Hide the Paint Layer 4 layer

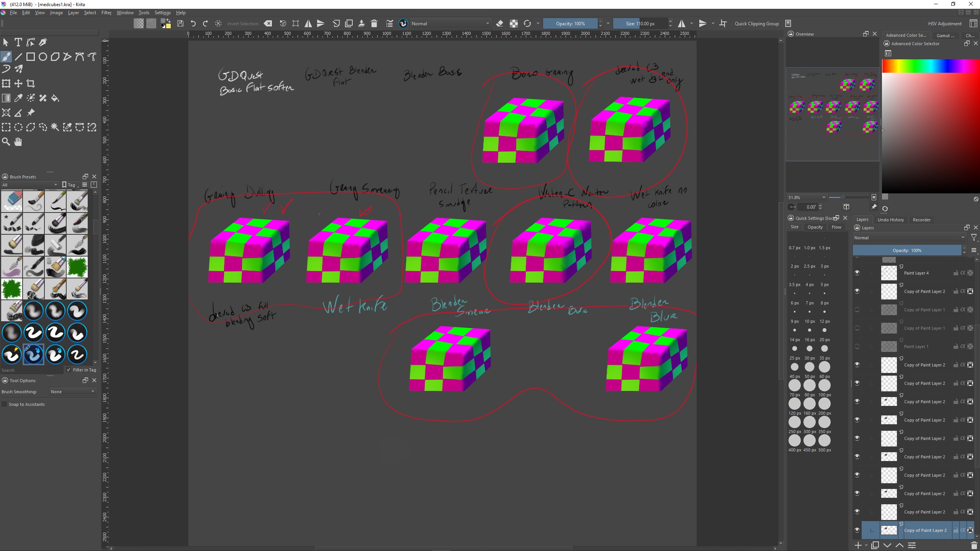pyautogui.click(x=857, y=273)
